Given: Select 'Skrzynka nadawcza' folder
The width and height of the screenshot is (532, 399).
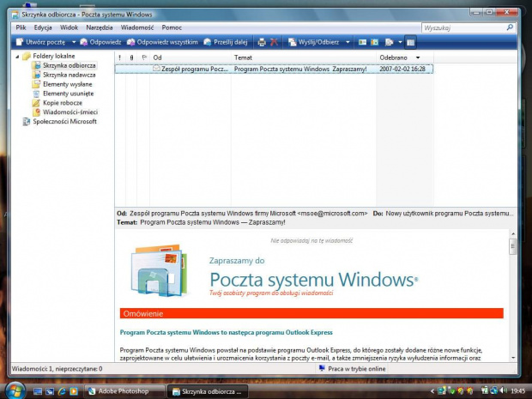Looking at the screenshot, I should point(70,75).
